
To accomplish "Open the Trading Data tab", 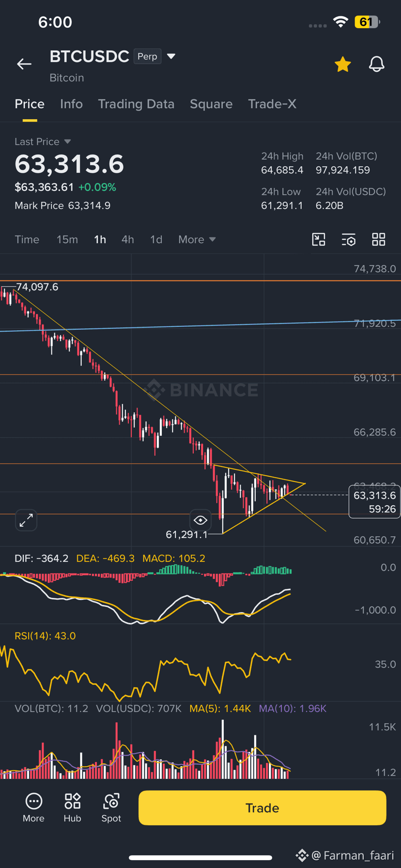I will pyautogui.click(x=136, y=104).
